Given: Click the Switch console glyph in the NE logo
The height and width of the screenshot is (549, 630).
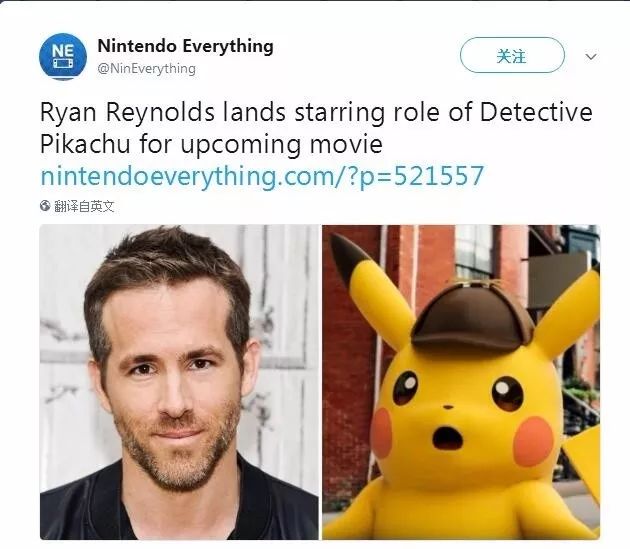Looking at the screenshot, I should click(x=63, y=64).
